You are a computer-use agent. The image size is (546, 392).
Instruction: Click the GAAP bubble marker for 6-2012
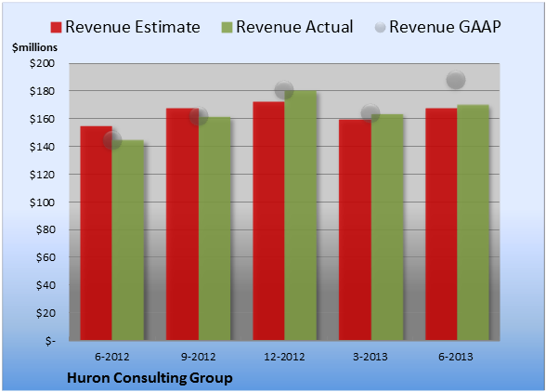click(112, 140)
